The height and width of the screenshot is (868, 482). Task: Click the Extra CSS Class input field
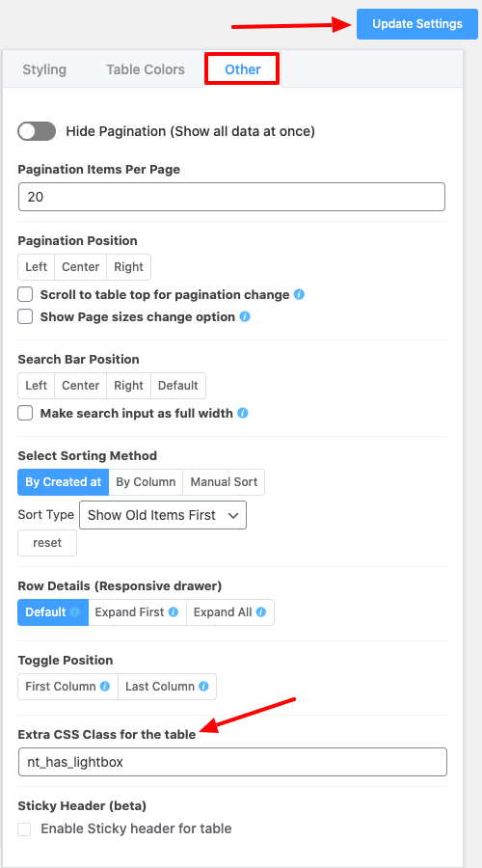(232, 762)
